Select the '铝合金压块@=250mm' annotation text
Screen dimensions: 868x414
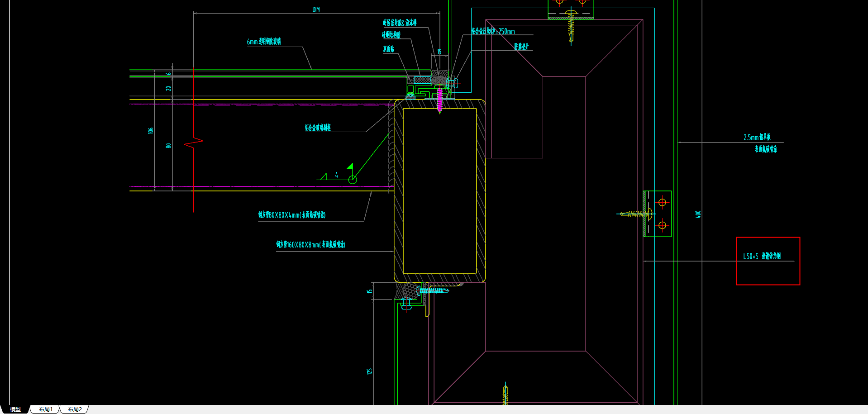tap(493, 31)
